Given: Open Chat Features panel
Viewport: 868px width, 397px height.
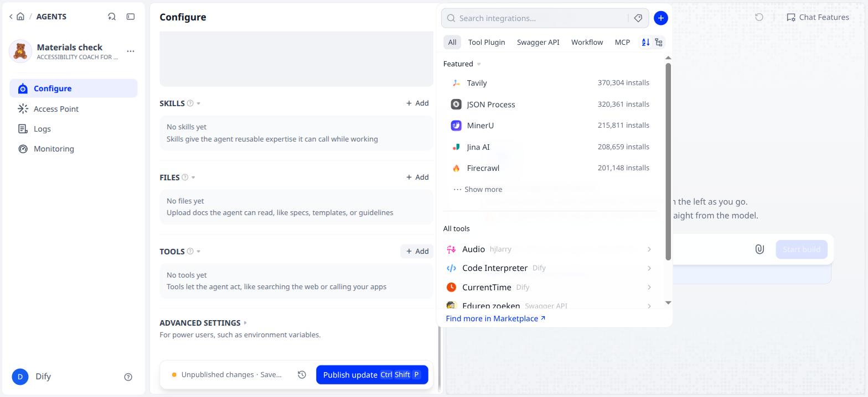Looking at the screenshot, I should [x=818, y=17].
